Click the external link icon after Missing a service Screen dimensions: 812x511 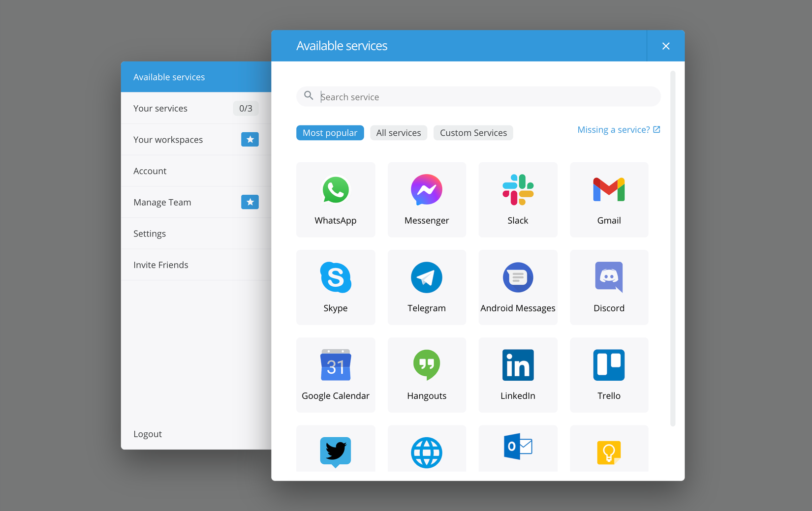[x=656, y=129]
